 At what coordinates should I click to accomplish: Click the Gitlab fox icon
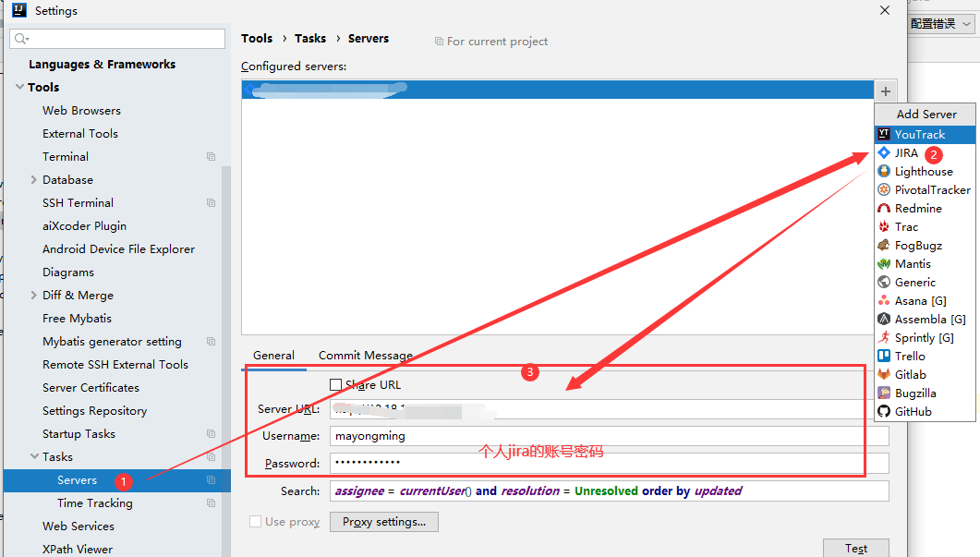tap(884, 374)
